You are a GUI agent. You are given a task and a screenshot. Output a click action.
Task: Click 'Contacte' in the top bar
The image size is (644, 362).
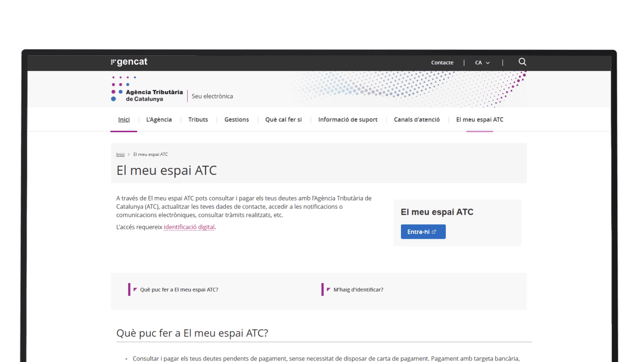click(x=442, y=62)
